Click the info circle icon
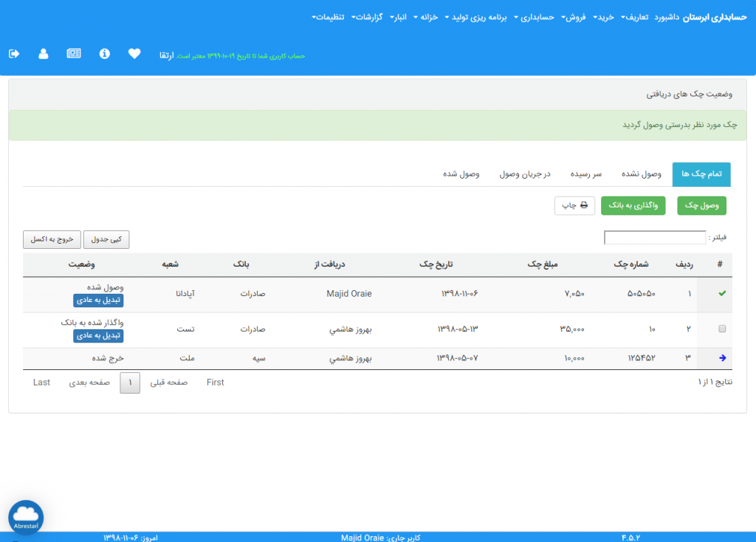 click(x=105, y=53)
